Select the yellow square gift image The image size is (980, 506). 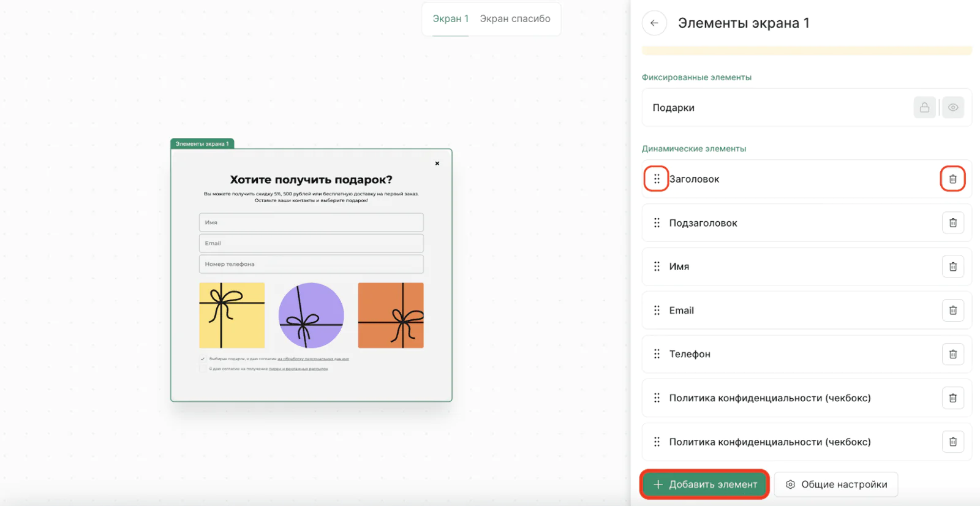232,315
